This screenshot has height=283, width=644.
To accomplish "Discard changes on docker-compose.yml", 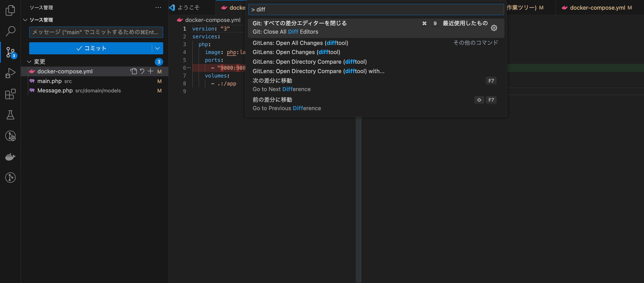I will (142, 71).
